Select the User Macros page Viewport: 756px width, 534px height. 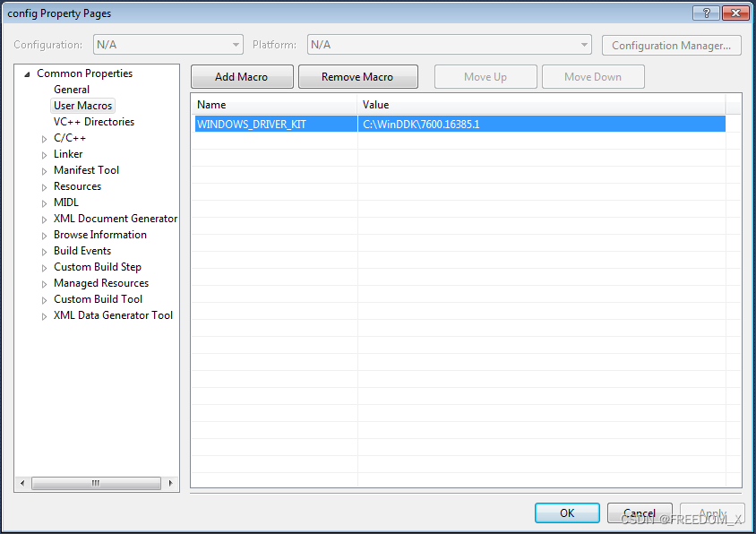tap(82, 105)
